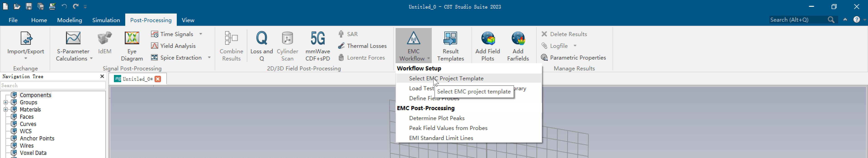Close the Untitled_0 document tab
Image resolution: width=868 pixels, height=158 pixels.
click(158, 79)
